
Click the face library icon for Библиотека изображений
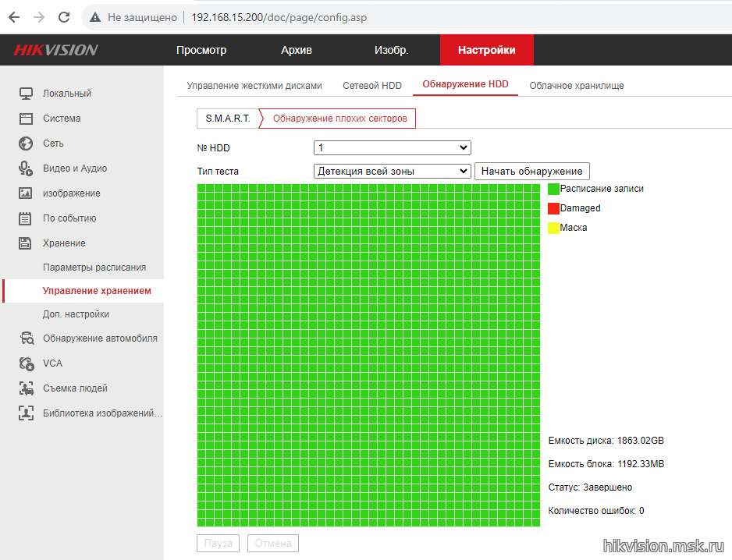click(27, 413)
